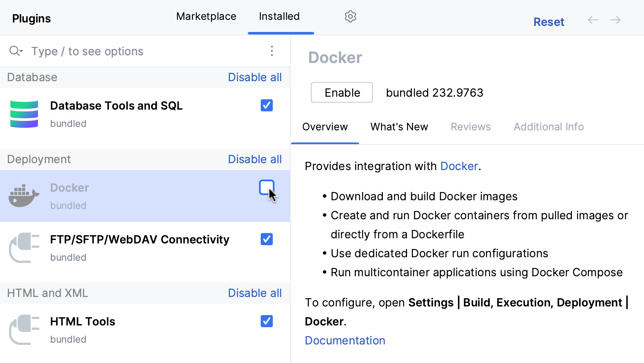
Task: Click the FTP/SFTP/WebDAV Connectivity plugin icon
Action: pyautogui.click(x=24, y=247)
